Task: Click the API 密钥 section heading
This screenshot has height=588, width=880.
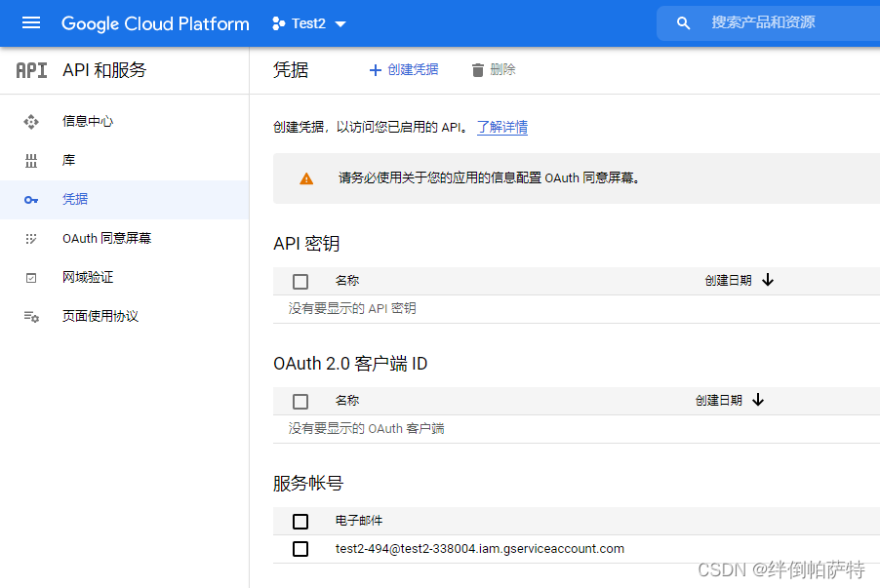Action: tap(306, 244)
